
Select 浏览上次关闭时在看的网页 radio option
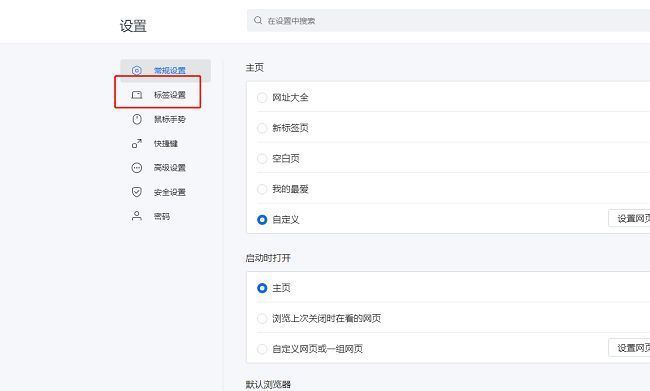[262, 318]
